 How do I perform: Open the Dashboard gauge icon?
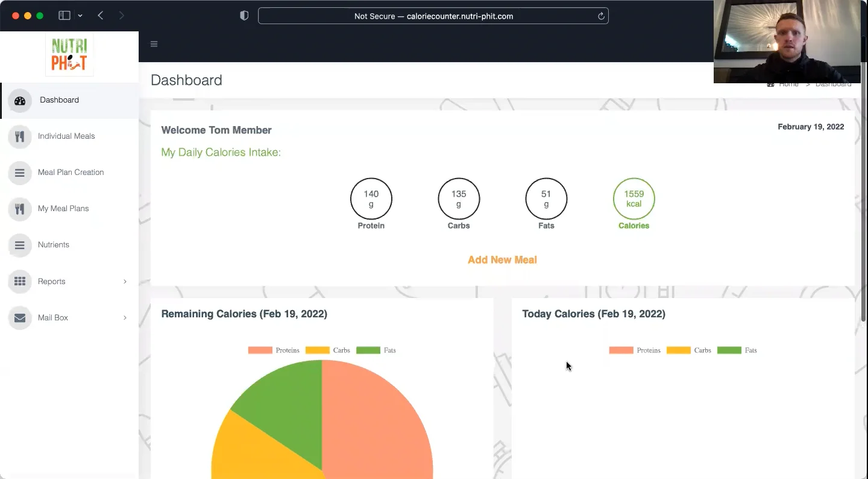coord(20,101)
